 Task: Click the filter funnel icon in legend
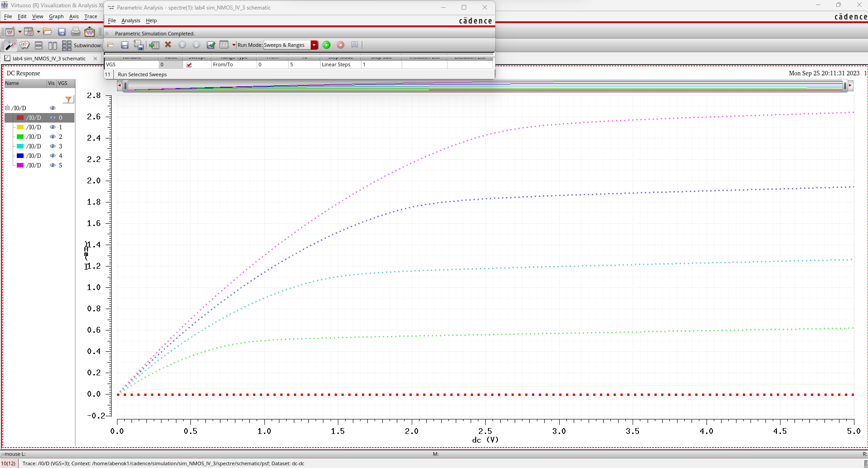(x=68, y=99)
